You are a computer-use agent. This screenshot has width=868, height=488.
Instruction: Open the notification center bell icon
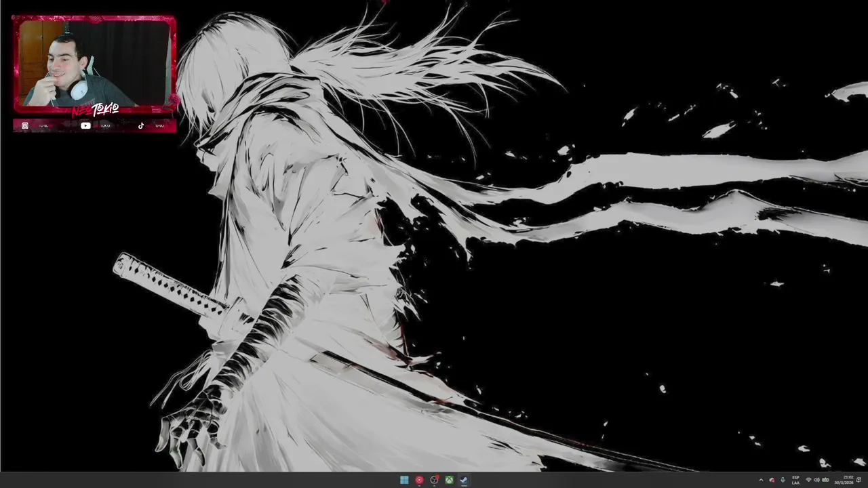coord(859,480)
